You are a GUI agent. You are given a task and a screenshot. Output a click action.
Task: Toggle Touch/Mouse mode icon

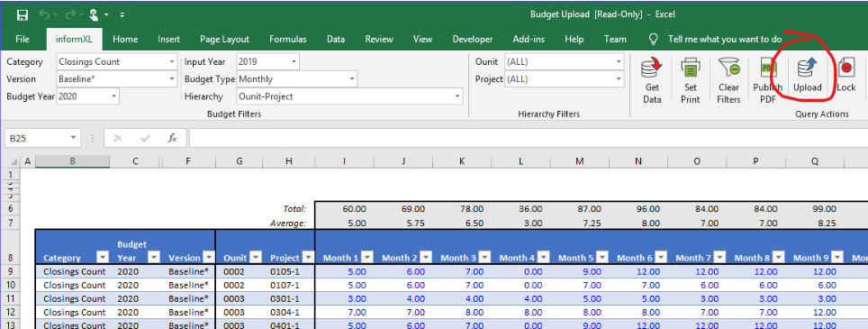click(94, 15)
